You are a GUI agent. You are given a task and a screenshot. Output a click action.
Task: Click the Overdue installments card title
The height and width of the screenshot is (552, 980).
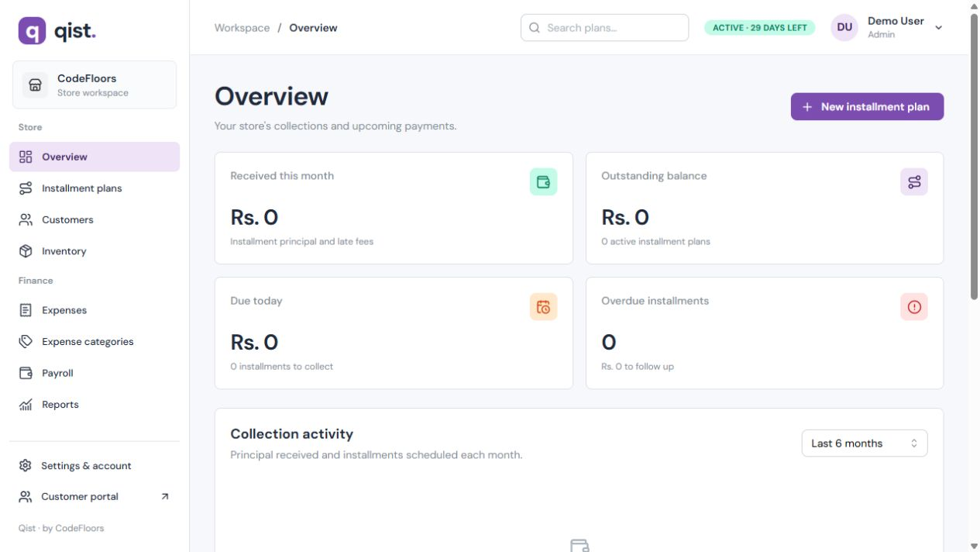pos(655,301)
